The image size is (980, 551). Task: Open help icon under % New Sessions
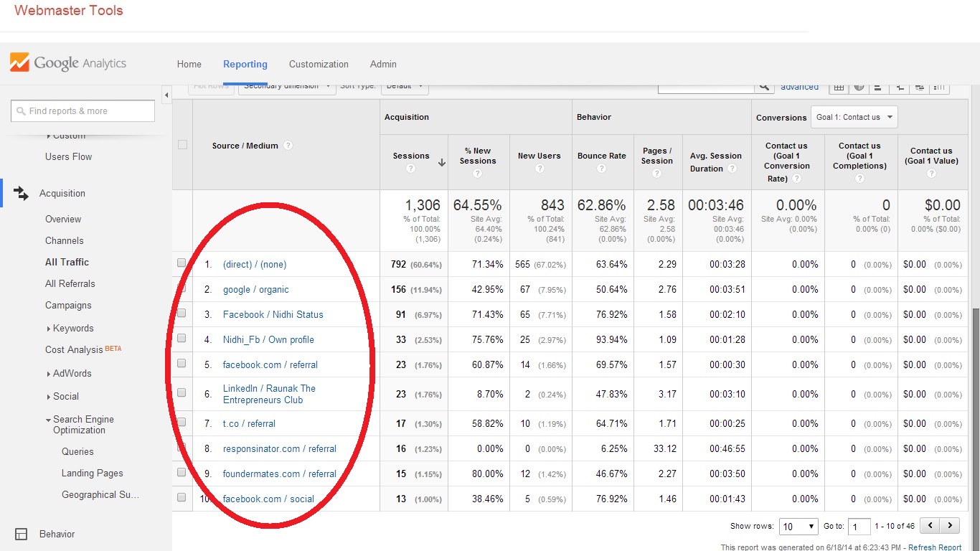478,174
